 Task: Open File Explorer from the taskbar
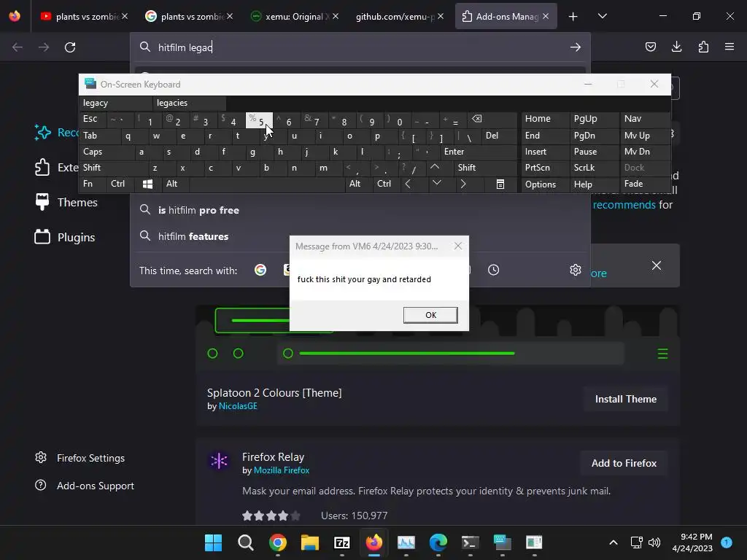click(x=309, y=542)
